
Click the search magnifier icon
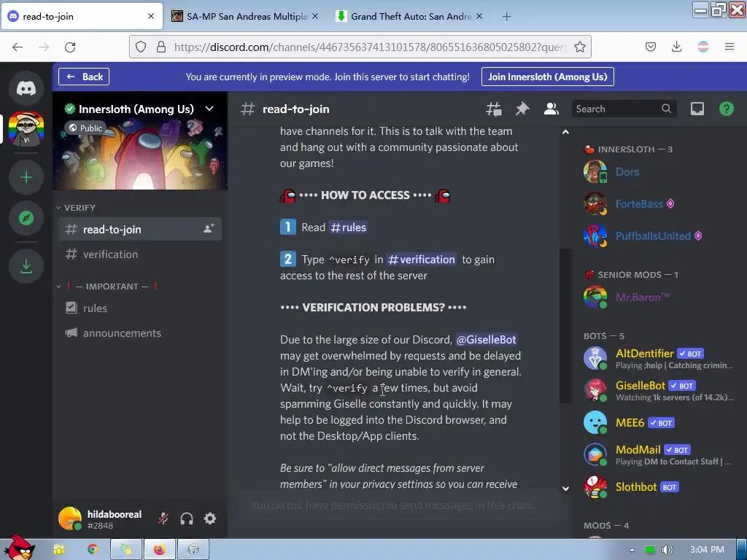pyautogui.click(x=666, y=109)
